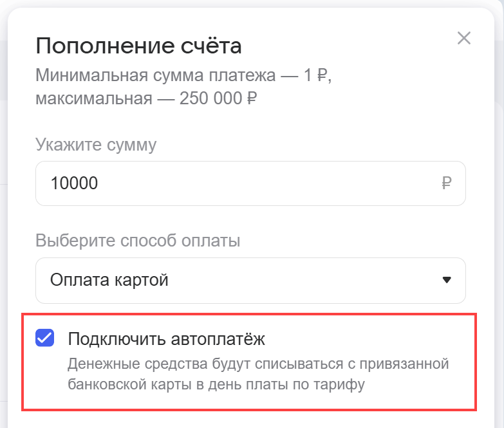Click the Пополнение счёта heading
This screenshot has height=428, width=504.
coord(139,46)
